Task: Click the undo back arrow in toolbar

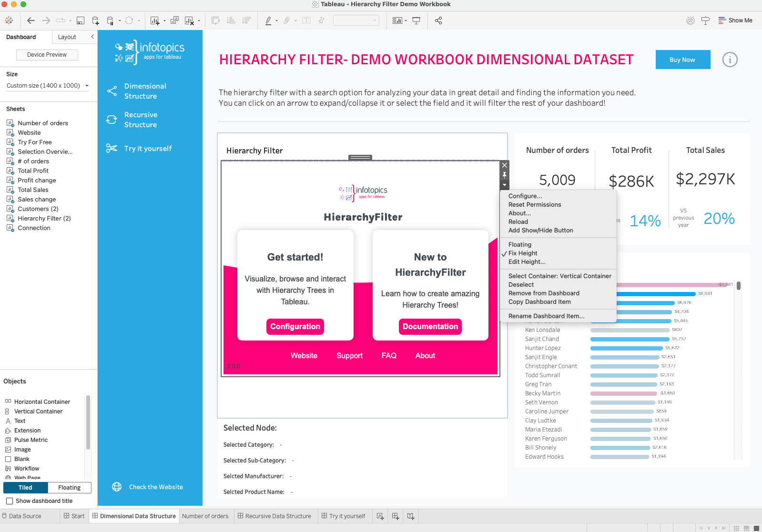Action: pos(31,20)
